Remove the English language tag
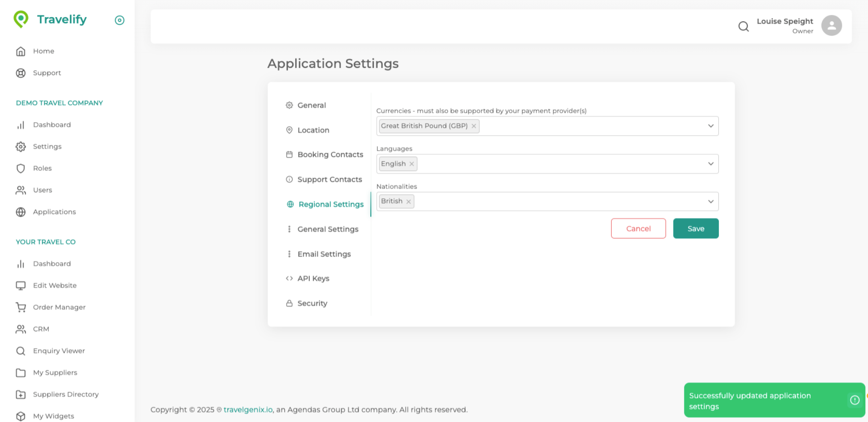 click(x=411, y=164)
